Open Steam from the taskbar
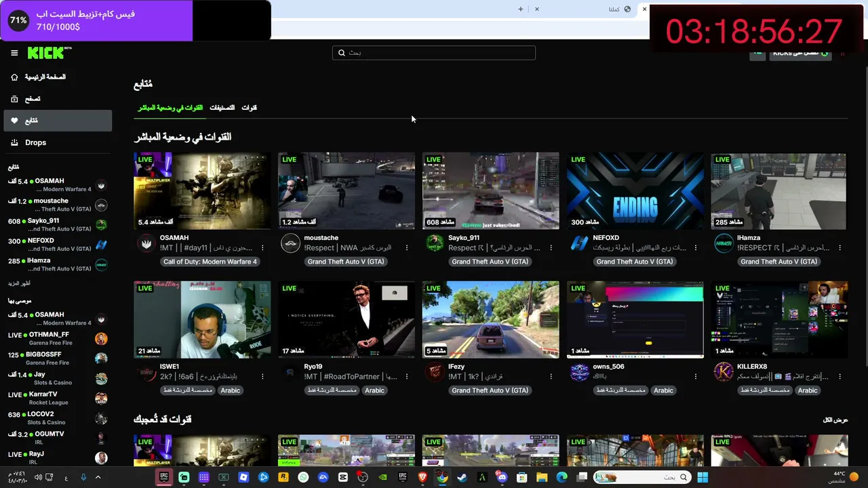The height and width of the screenshot is (488, 868). point(462,477)
